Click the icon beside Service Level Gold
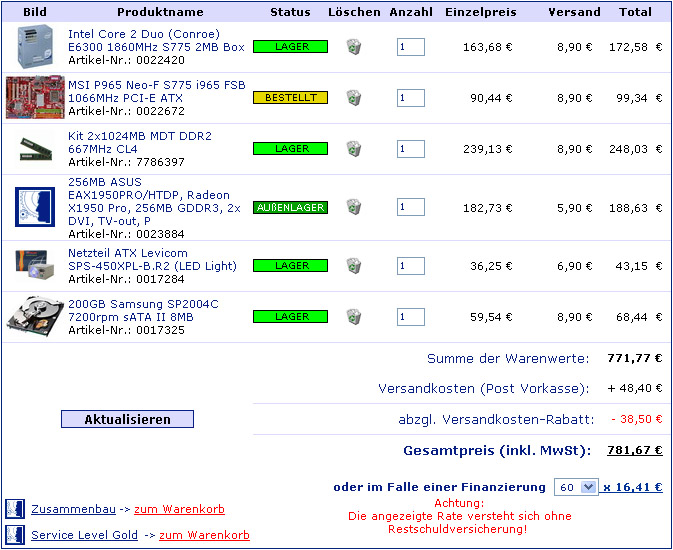This screenshot has width=673, height=550. pyautogui.click(x=15, y=535)
